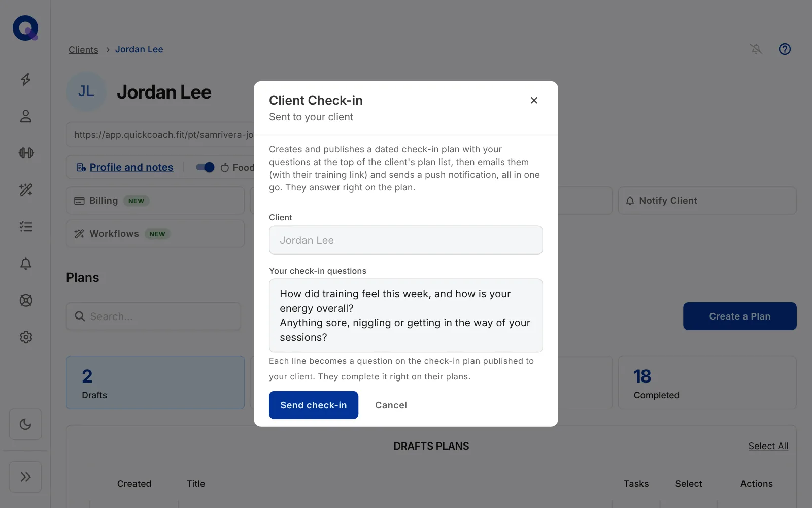Click the Send check-in button

314,405
